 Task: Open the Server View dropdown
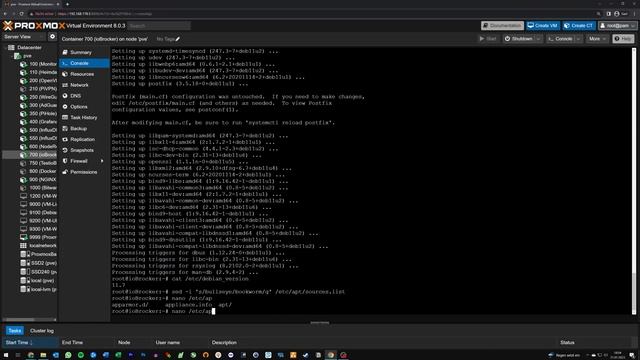[x=24, y=37]
